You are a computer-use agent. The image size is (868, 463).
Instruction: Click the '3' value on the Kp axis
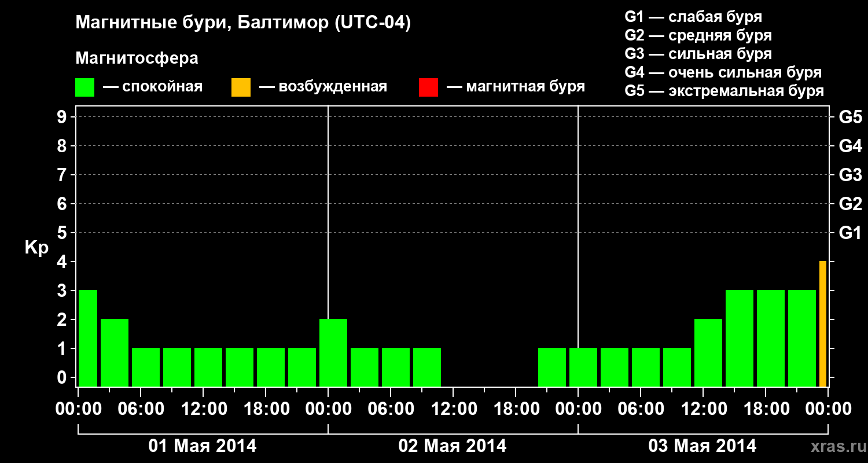[x=63, y=291]
